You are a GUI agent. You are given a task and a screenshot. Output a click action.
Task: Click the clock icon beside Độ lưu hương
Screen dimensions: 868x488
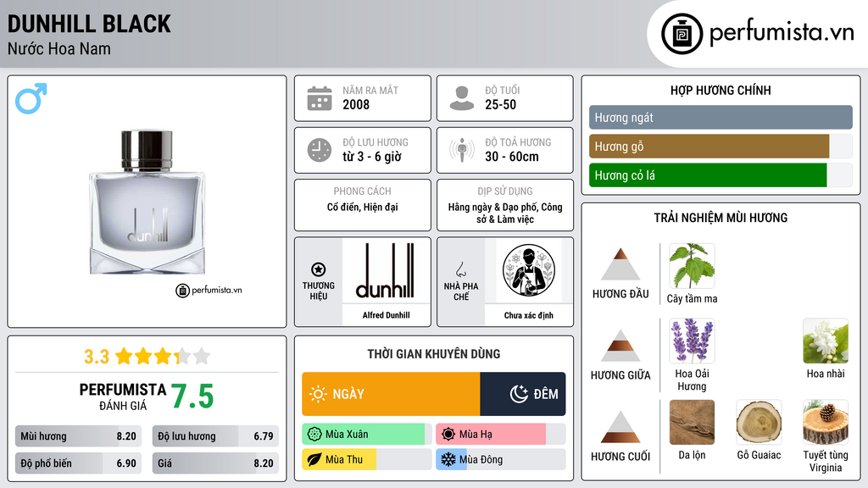pos(320,150)
